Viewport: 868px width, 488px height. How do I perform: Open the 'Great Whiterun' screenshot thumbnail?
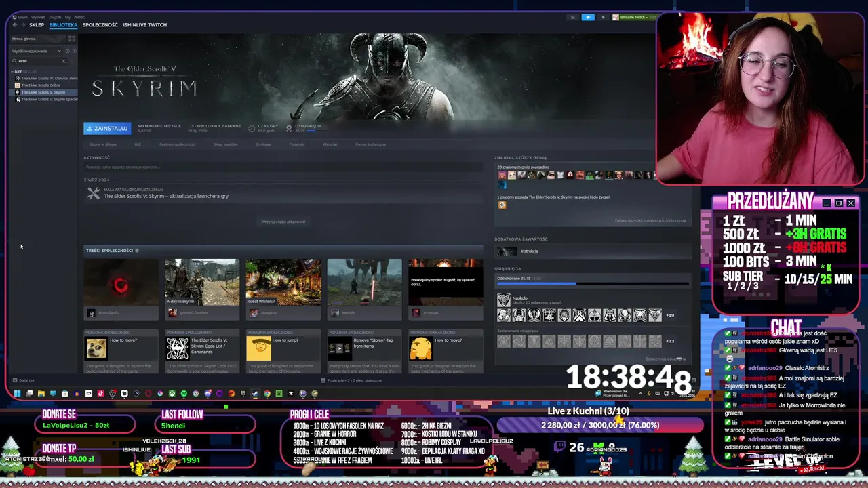pyautogui.click(x=283, y=282)
